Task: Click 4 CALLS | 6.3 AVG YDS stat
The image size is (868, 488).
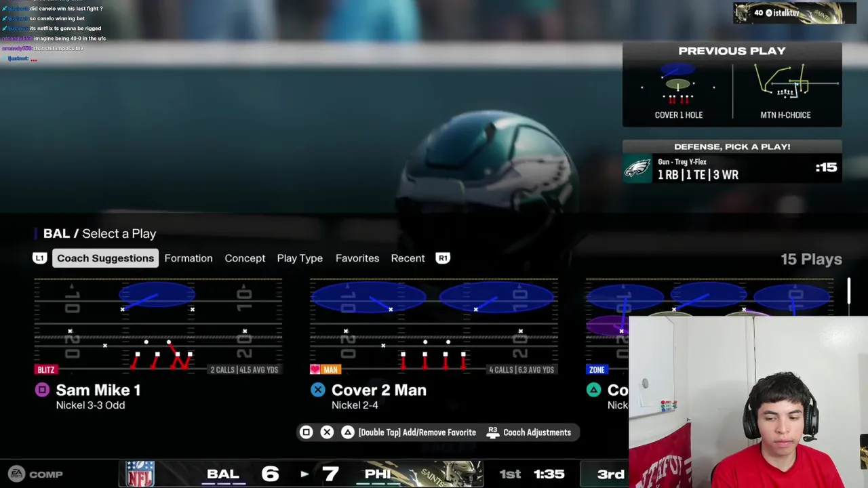Action: [x=521, y=369]
